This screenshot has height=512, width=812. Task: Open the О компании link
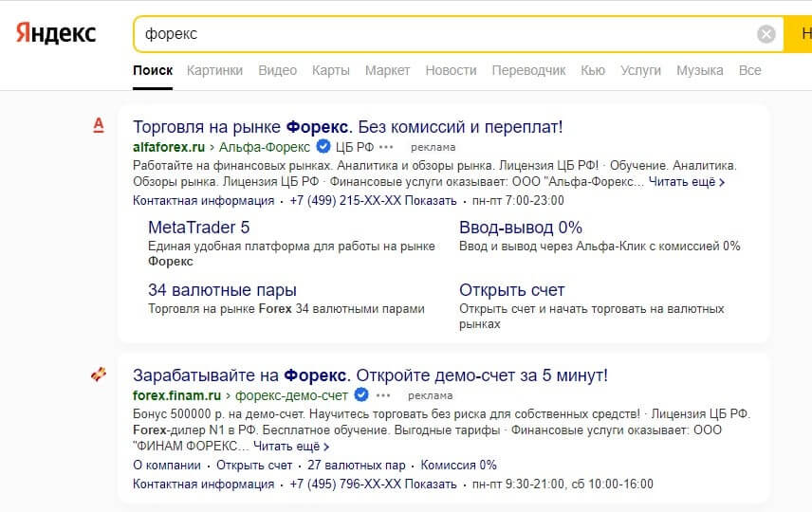click(167, 465)
